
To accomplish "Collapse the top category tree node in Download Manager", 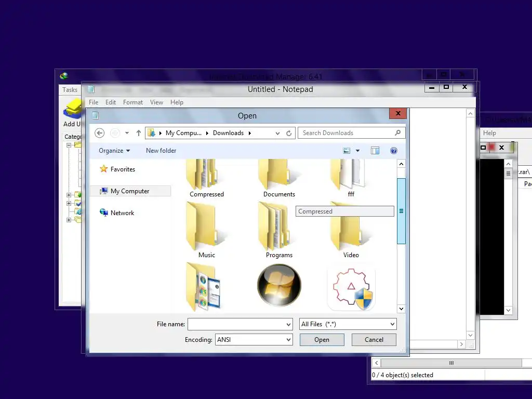I will 69,145.
